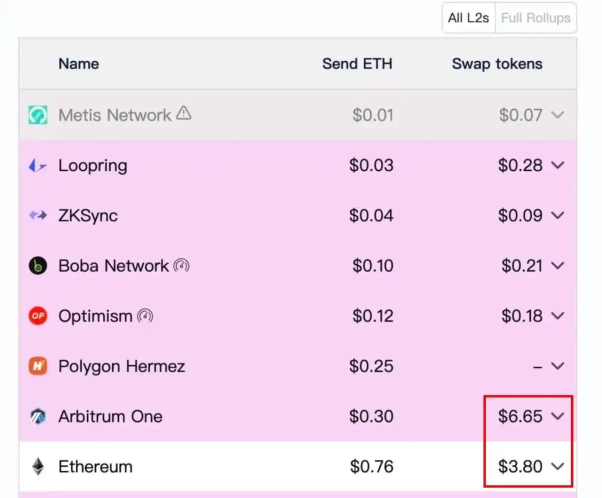602x498 pixels.
Task: Expand the Loopring row chevron
Action: coord(558,166)
